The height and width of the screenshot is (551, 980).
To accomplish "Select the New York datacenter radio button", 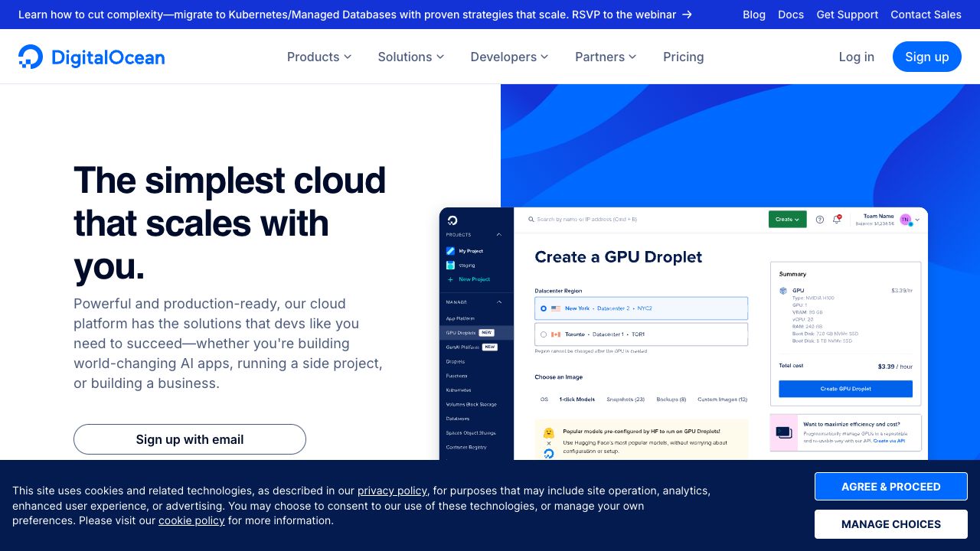I will coord(544,308).
